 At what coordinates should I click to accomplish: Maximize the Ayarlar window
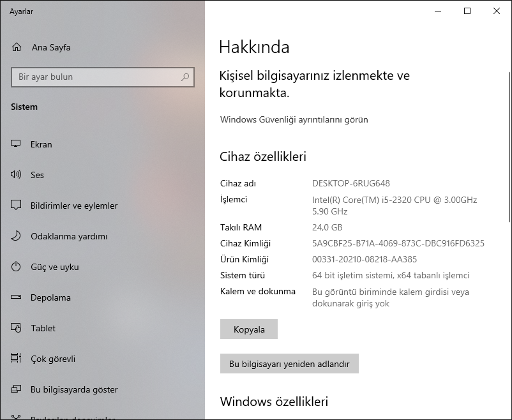[467, 11]
